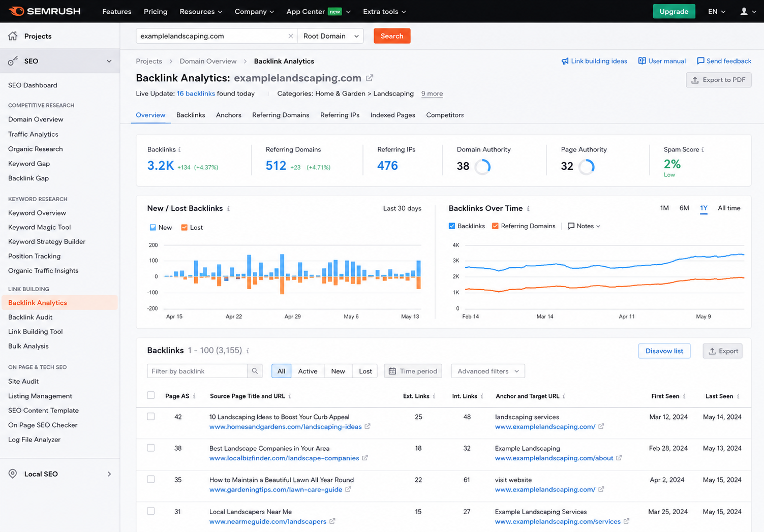764x532 pixels.
Task: Open external link icon beside examplelandscaping.com title
Action: point(370,78)
